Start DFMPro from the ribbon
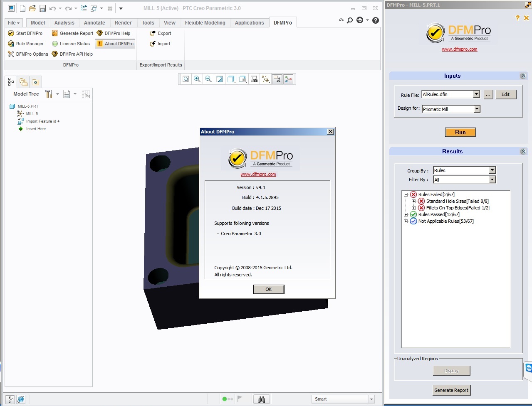The image size is (532, 406). 25,33
